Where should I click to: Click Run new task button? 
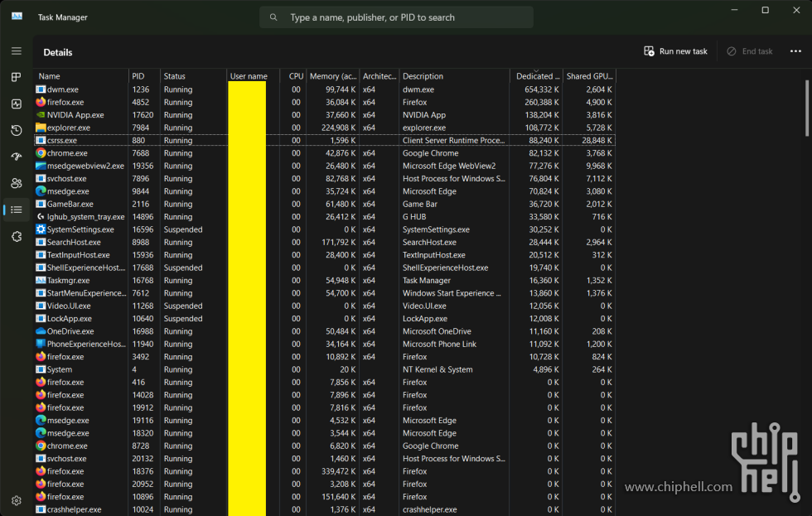tap(675, 51)
